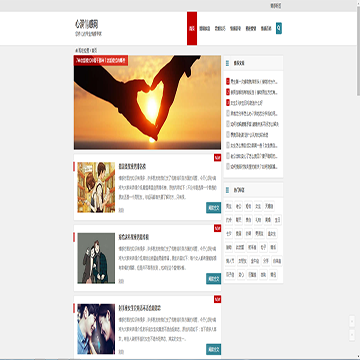The image size is (360, 360).
Task: Select the red number-three badge in the sidebar ranking list
Action: 228,103
